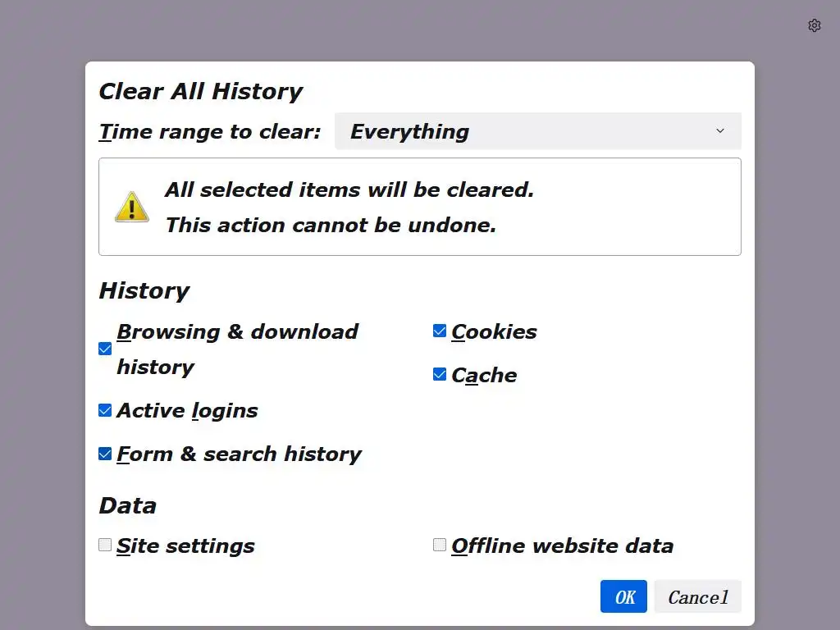
Task: Click the yellow warning triangle icon
Action: point(131,207)
